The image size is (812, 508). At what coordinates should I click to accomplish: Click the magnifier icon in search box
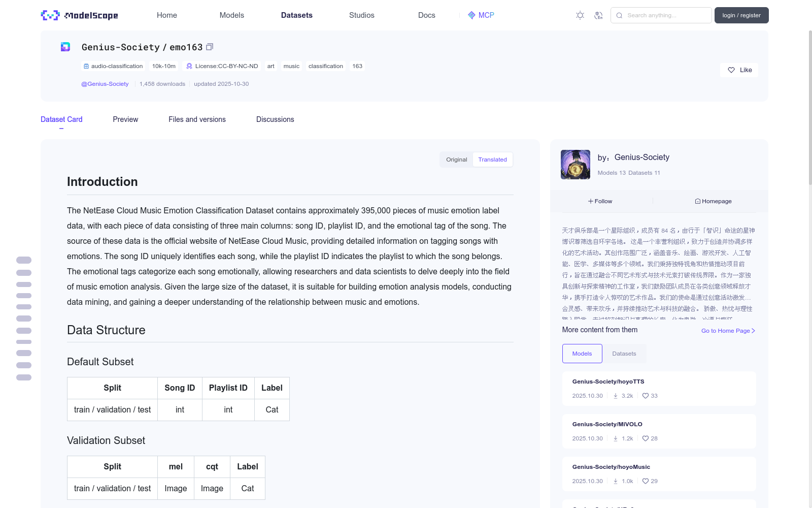619,15
